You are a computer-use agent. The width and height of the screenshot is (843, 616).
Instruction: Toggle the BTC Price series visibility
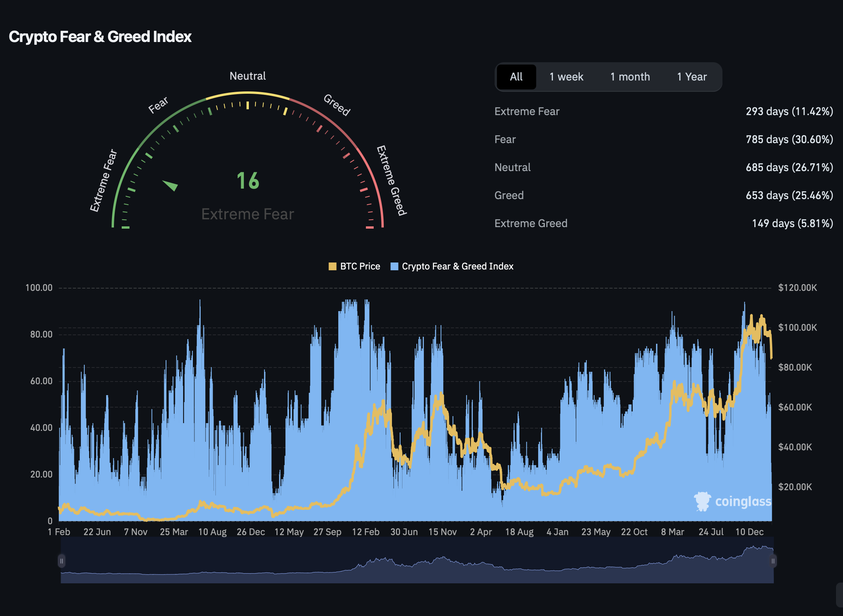point(355,266)
